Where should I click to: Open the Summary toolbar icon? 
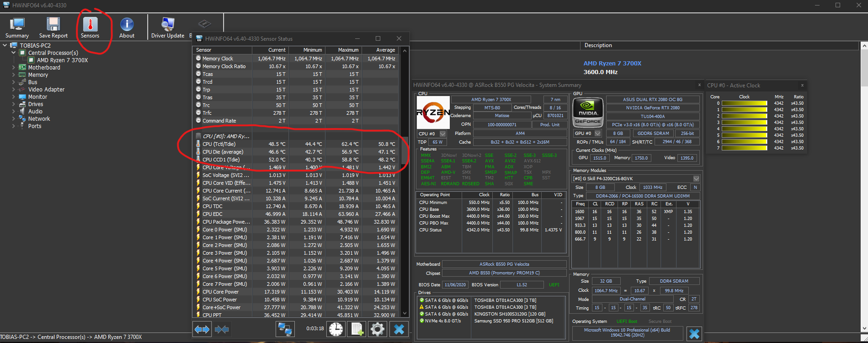click(17, 28)
